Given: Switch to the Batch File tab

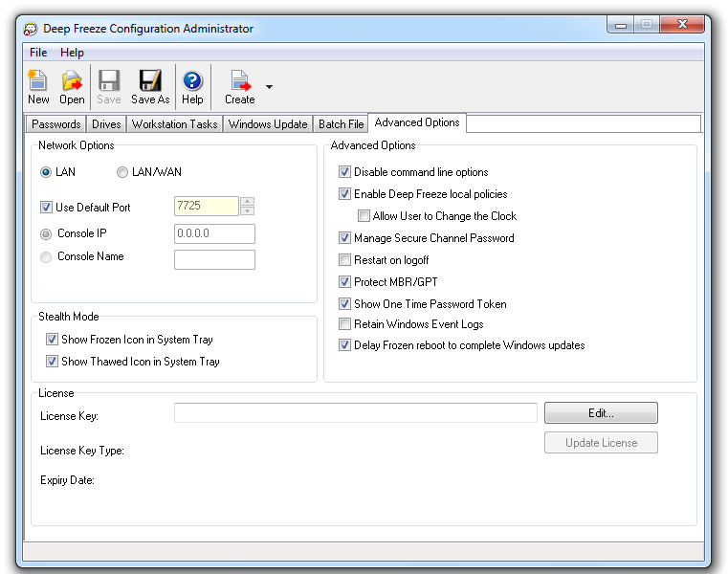Looking at the screenshot, I should tap(341, 124).
